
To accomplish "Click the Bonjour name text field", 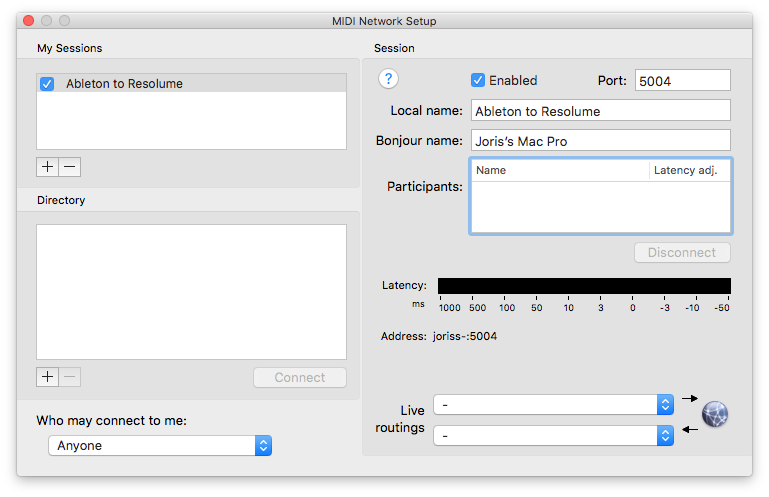I will tap(600, 141).
